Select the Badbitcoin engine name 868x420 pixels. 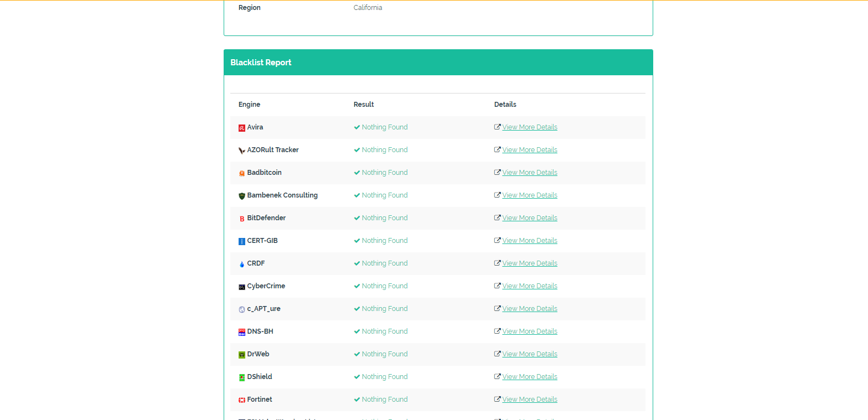pyautogui.click(x=265, y=173)
